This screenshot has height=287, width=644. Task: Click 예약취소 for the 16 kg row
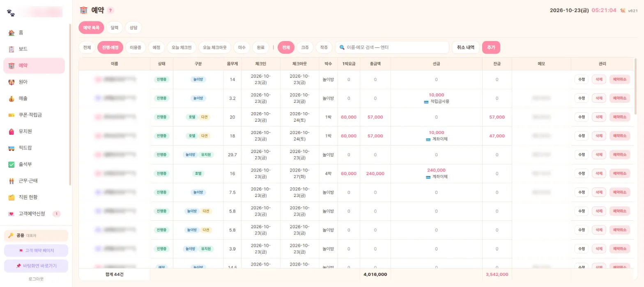620,174
